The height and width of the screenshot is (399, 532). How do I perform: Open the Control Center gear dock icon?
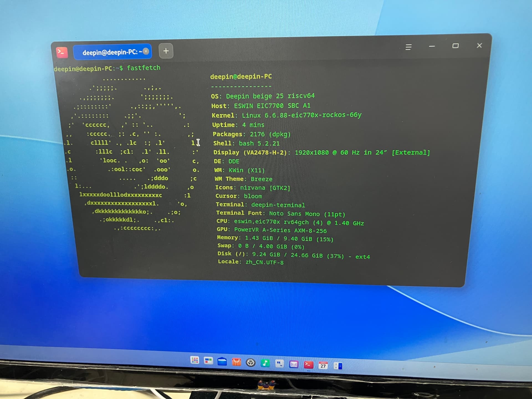(251, 362)
